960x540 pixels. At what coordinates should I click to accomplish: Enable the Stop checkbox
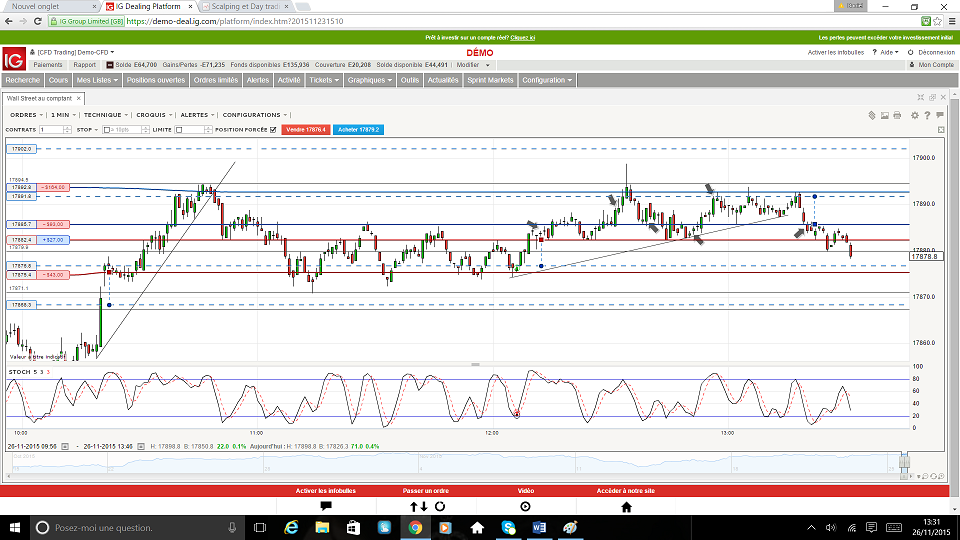click(106, 130)
